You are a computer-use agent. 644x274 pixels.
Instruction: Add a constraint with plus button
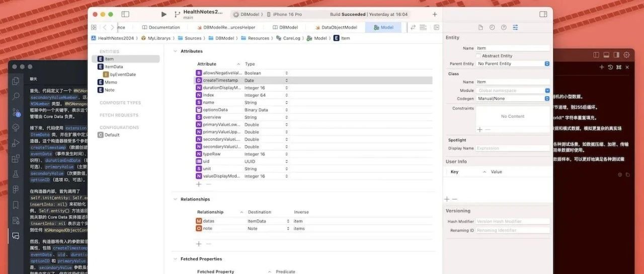pyautogui.click(x=479, y=129)
